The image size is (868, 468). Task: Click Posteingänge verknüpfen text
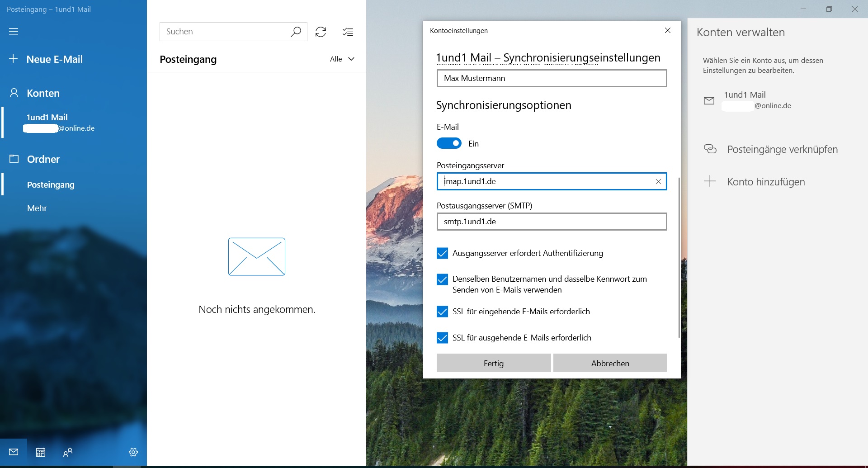click(783, 149)
